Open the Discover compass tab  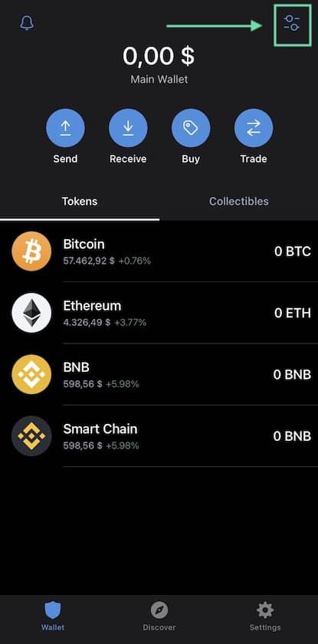[159, 616]
